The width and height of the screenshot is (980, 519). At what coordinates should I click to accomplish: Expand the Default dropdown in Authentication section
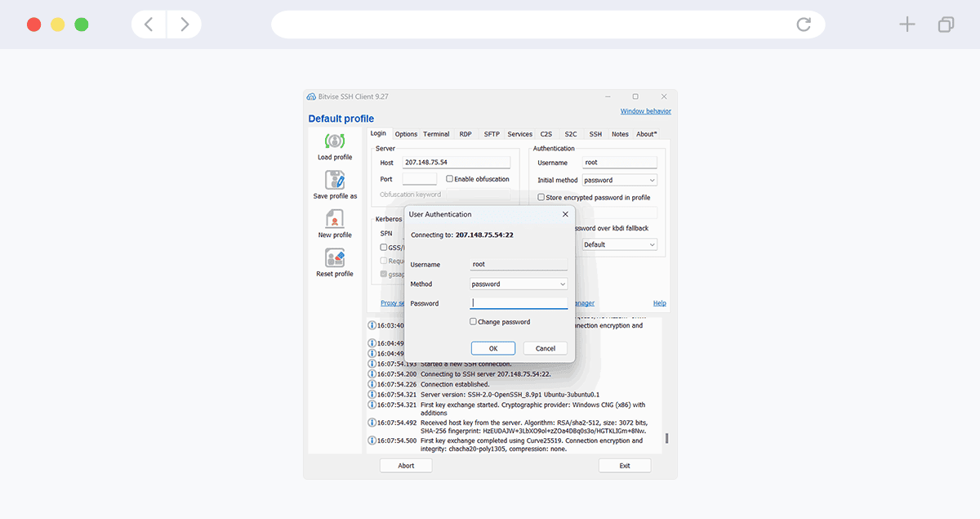pyautogui.click(x=620, y=244)
